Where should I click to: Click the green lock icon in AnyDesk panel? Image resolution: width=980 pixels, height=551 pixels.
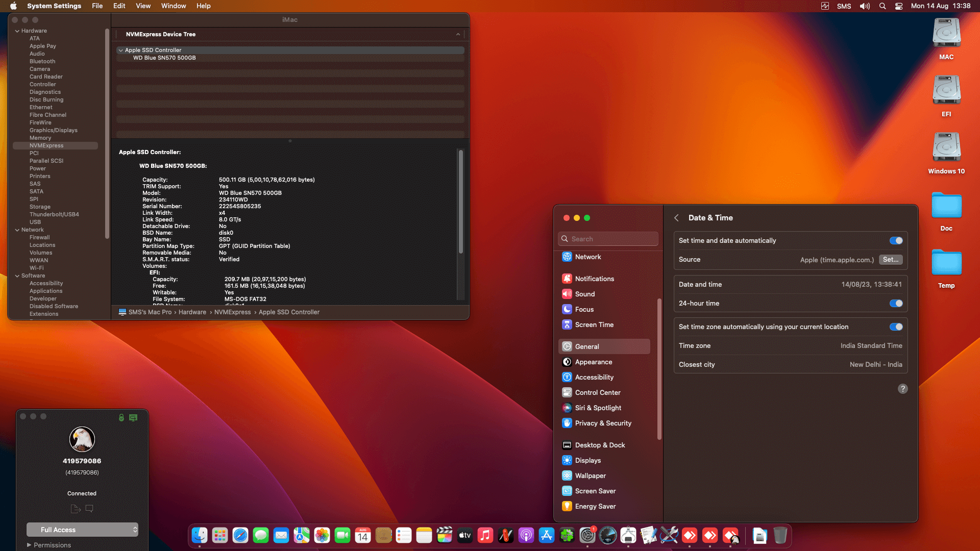point(121,417)
